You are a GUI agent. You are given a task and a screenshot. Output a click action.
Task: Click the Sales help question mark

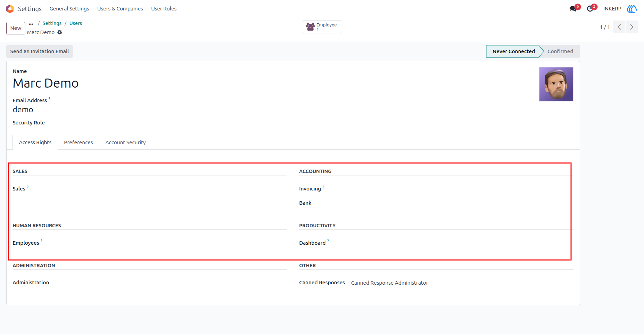click(x=28, y=187)
